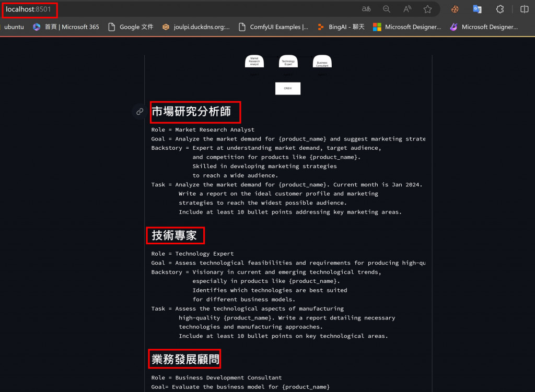
Task: Open the joulpi.duckdns.org bookmark
Action: (196, 27)
